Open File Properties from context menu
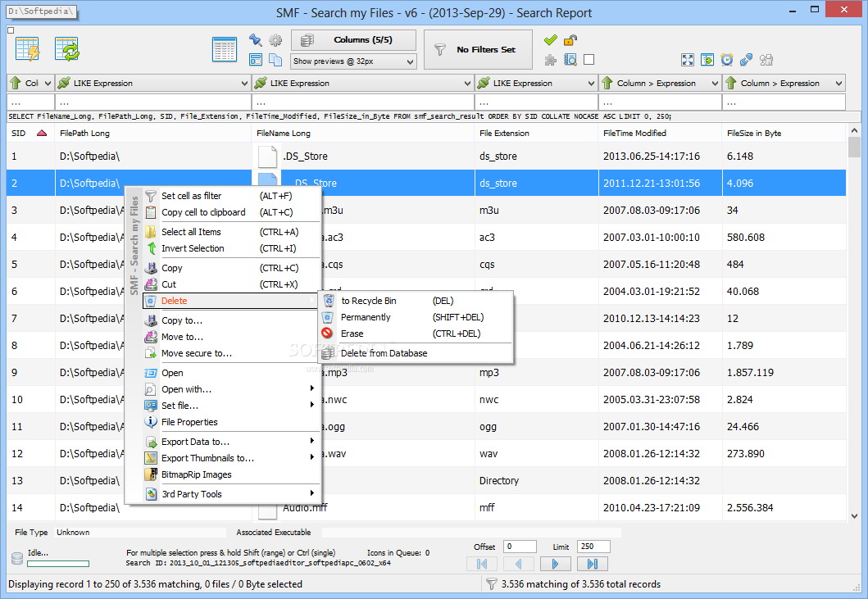This screenshot has height=599, width=868. click(x=231, y=422)
